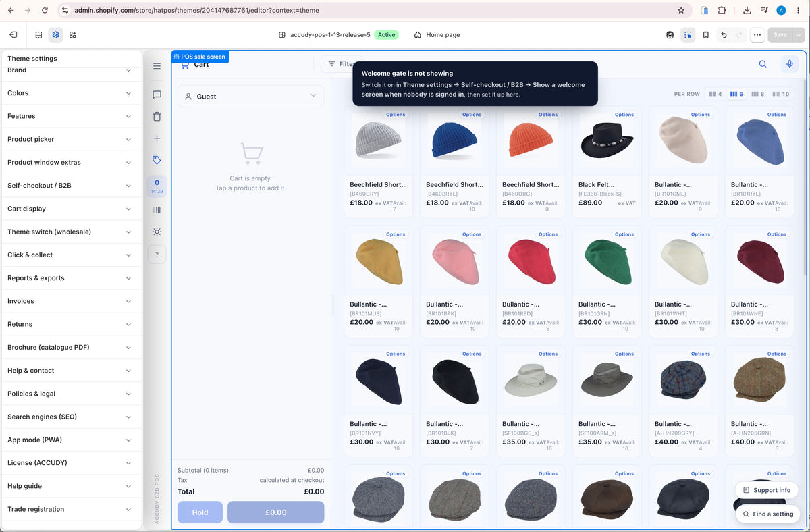Image resolution: width=810 pixels, height=532 pixels.
Task: Activate voice search microphone
Action: pos(789,64)
